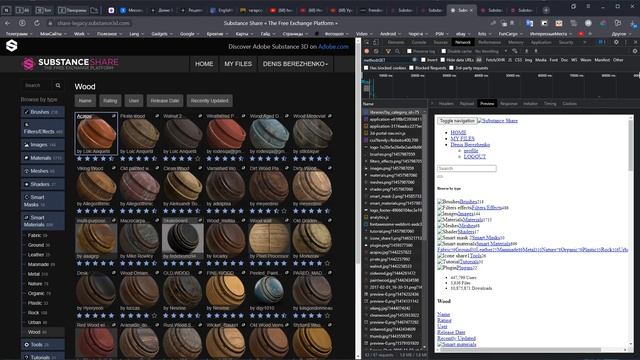Click the red record network log icon
Viewport: 640px width, 360px height.
367,51
